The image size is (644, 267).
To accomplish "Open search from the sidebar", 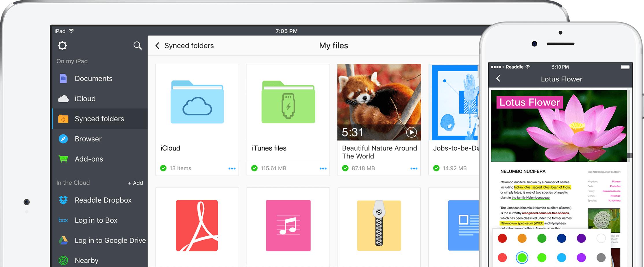I will pos(138,45).
